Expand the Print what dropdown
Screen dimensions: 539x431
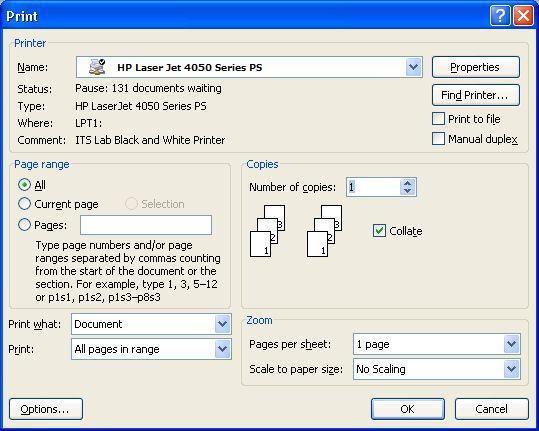point(222,324)
